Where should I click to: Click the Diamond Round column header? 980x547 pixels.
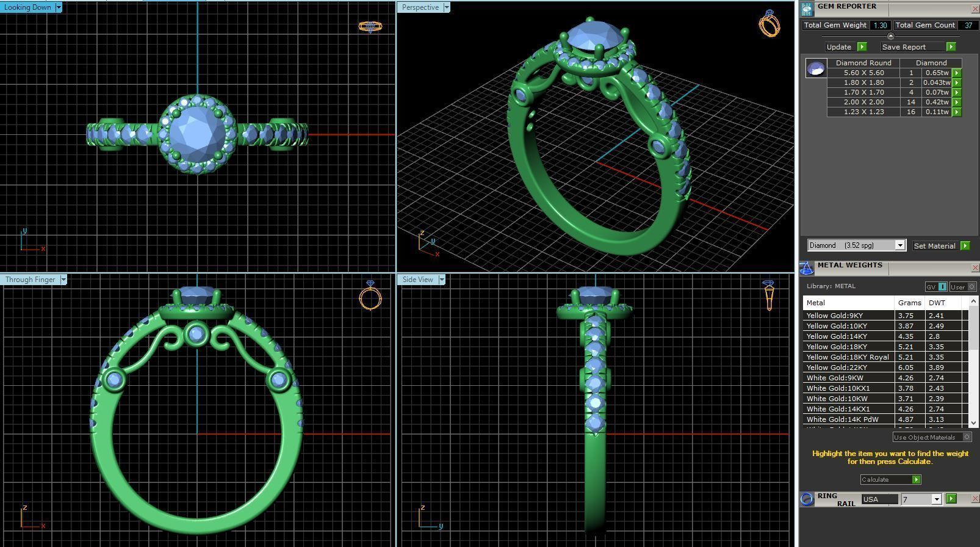(863, 63)
